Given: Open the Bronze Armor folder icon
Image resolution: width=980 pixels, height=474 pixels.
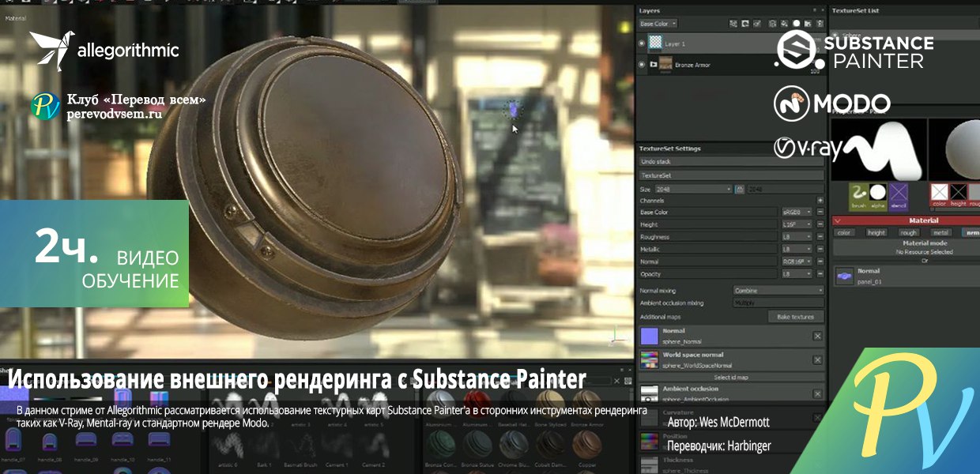Looking at the screenshot, I should [x=654, y=64].
